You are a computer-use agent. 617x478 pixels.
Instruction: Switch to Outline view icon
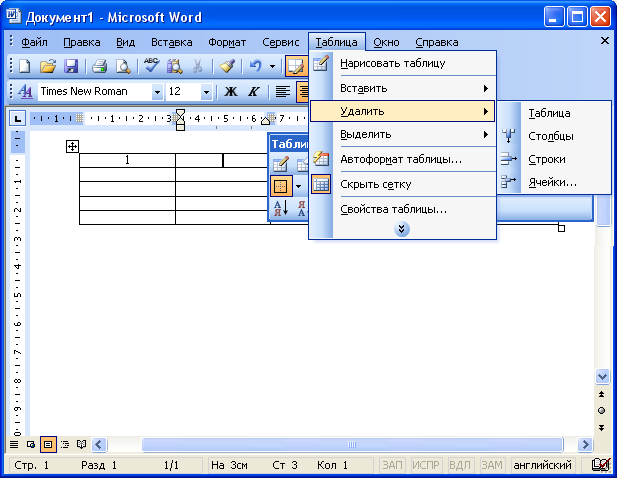point(65,445)
